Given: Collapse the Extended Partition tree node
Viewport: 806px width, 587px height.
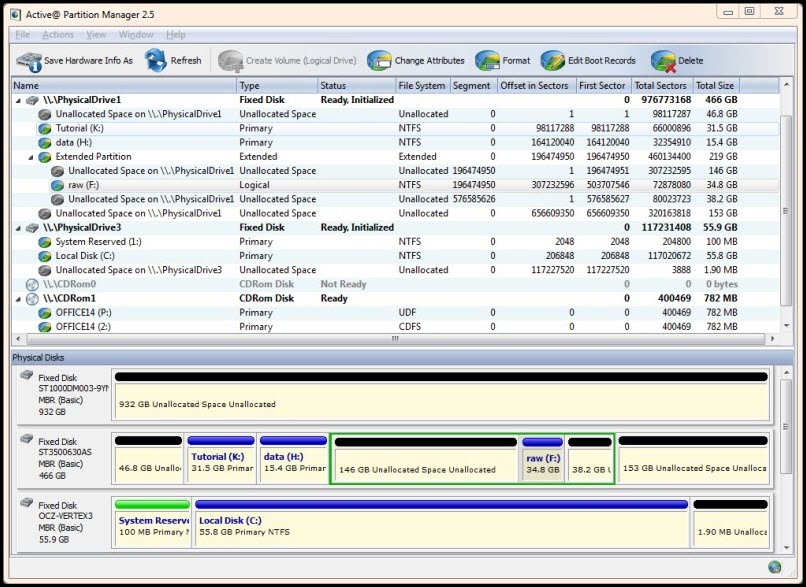Looking at the screenshot, I should (31, 157).
